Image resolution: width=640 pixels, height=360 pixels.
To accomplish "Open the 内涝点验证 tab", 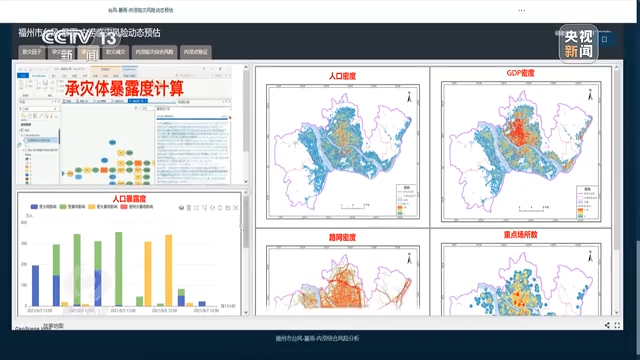I will [196, 52].
